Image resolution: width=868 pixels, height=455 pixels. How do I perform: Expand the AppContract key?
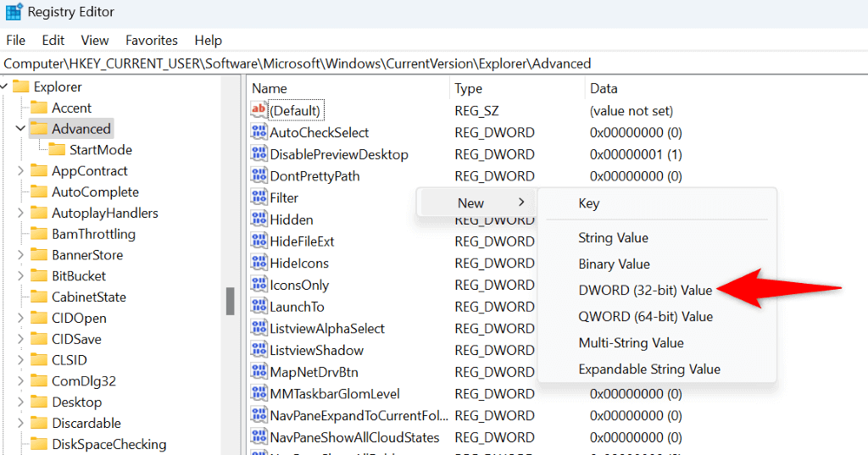point(20,170)
